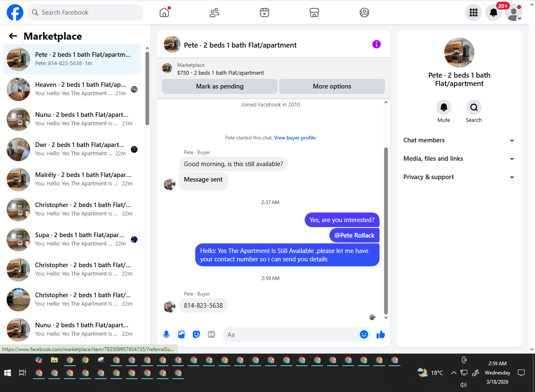Click the chat scrollbar up arrow
Viewport: 535px width, 392px height.
386,102
